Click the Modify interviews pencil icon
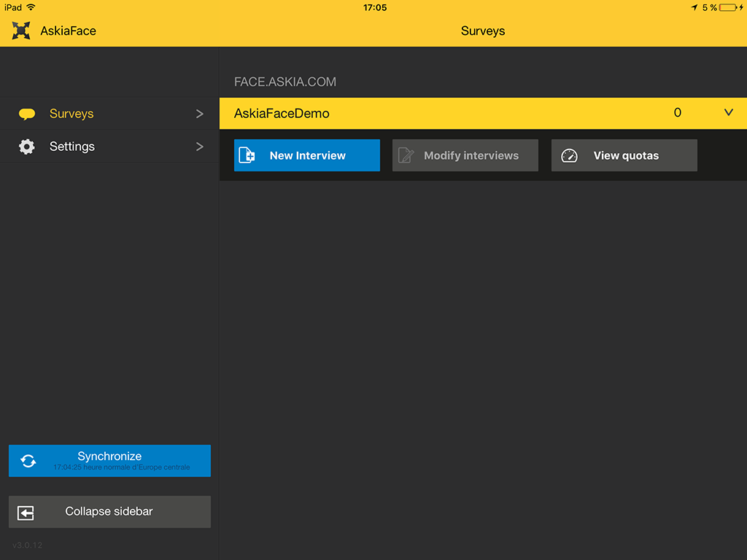The height and width of the screenshot is (560, 747). pyautogui.click(x=406, y=155)
